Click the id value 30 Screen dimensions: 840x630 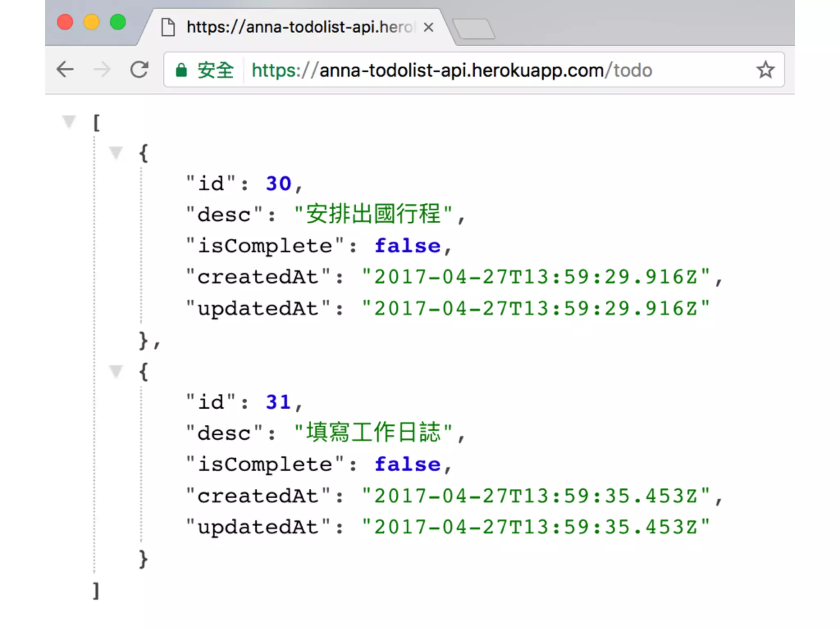278,184
